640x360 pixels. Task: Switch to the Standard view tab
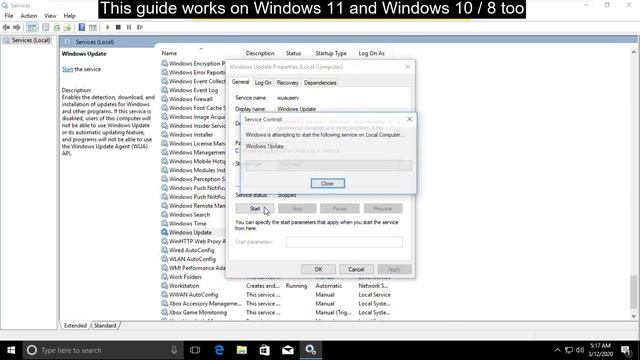[x=105, y=326]
